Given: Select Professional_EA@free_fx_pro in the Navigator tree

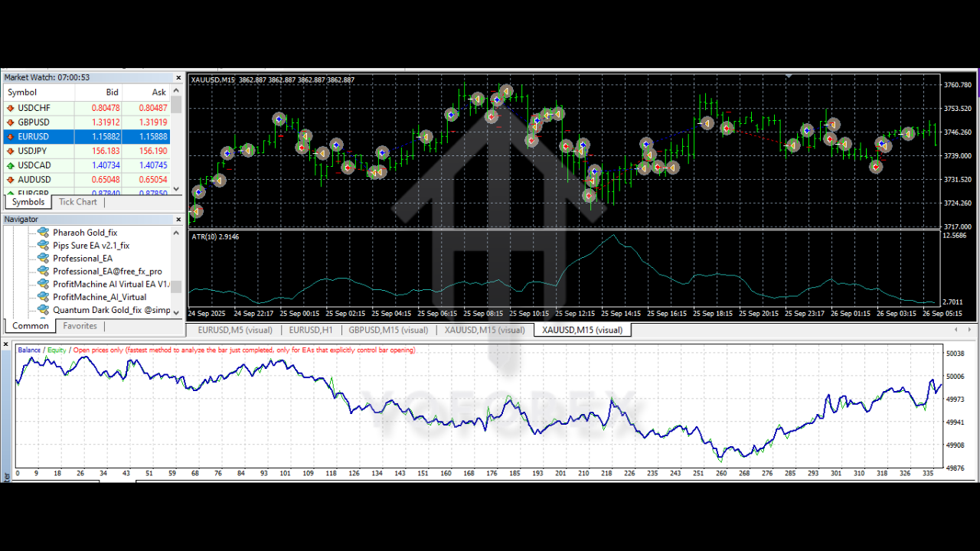Looking at the screenshot, I should click(x=44, y=271).
